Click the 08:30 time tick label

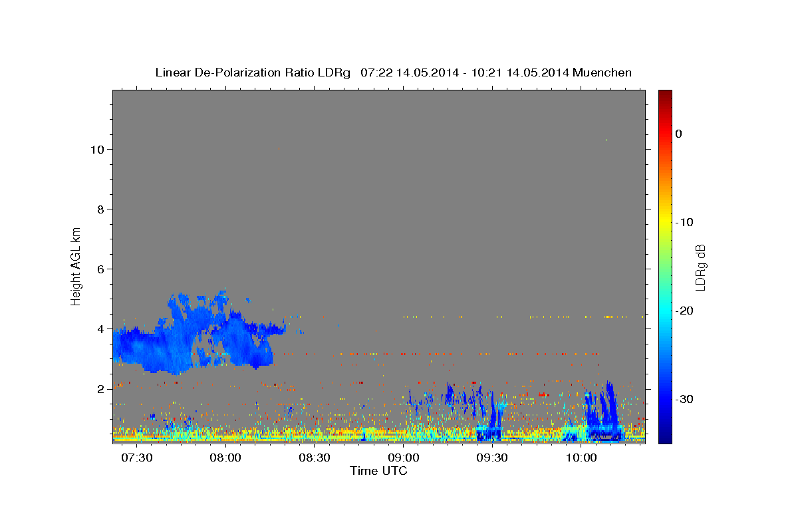coord(315,458)
